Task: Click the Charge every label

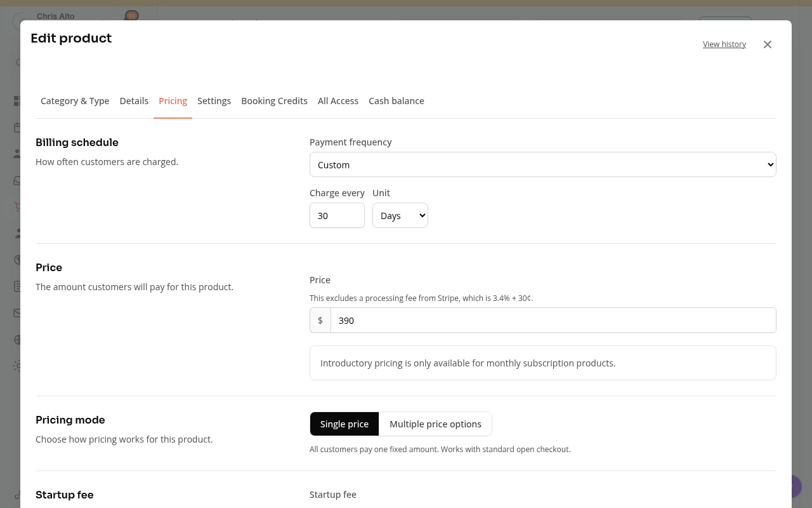Action: [x=337, y=193]
